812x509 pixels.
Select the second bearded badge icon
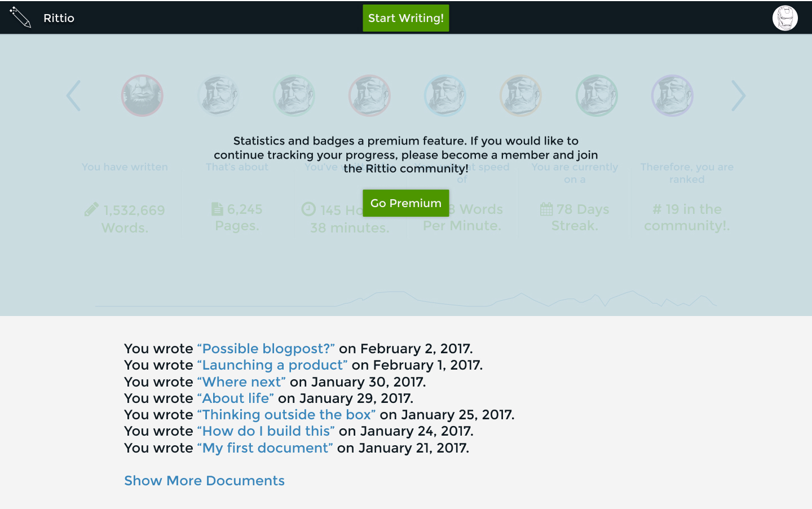click(x=218, y=95)
